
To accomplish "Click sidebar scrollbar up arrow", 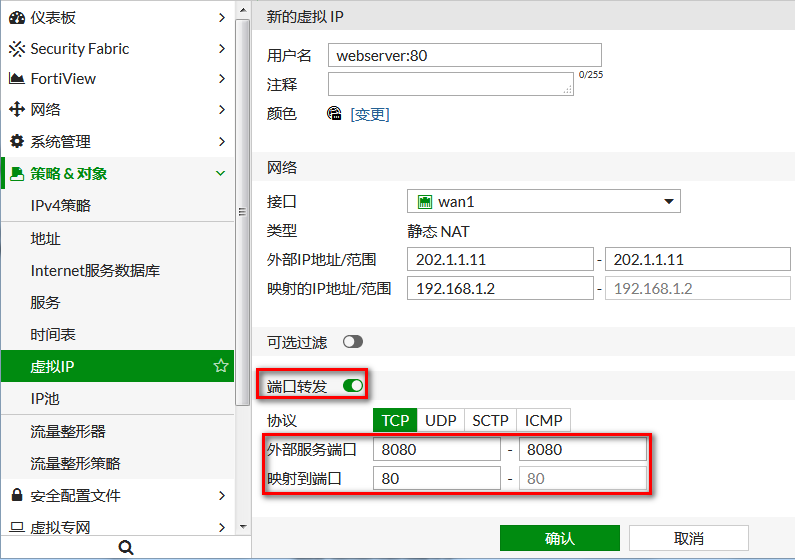I will point(243,10).
